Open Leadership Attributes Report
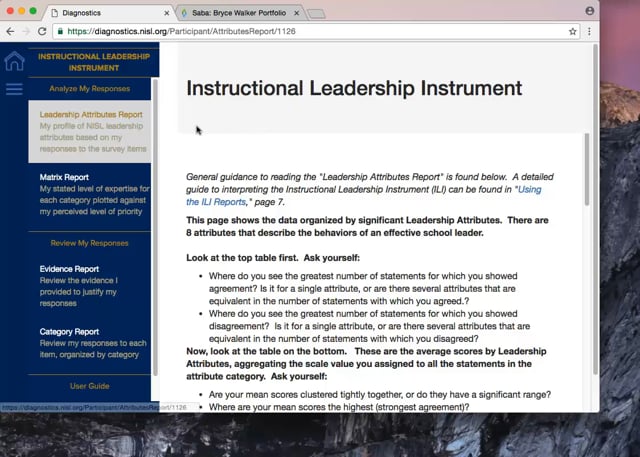 pyautogui.click(x=90, y=131)
